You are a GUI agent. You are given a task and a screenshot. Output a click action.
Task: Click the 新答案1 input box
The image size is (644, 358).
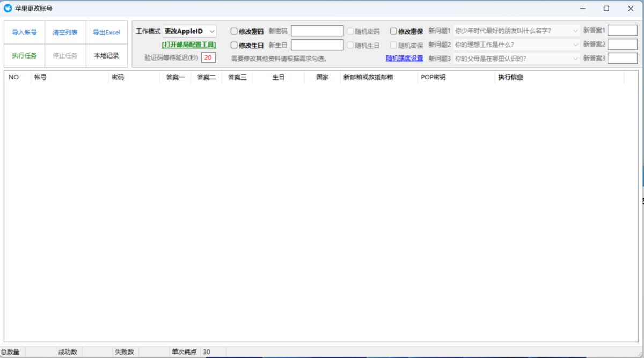tap(623, 31)
